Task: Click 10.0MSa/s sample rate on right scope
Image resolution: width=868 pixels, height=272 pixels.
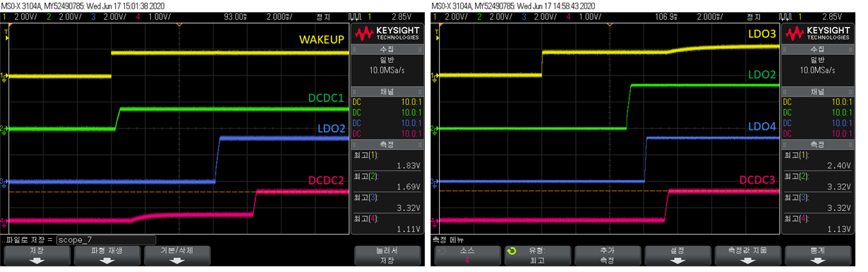Action: click(817, 70)
